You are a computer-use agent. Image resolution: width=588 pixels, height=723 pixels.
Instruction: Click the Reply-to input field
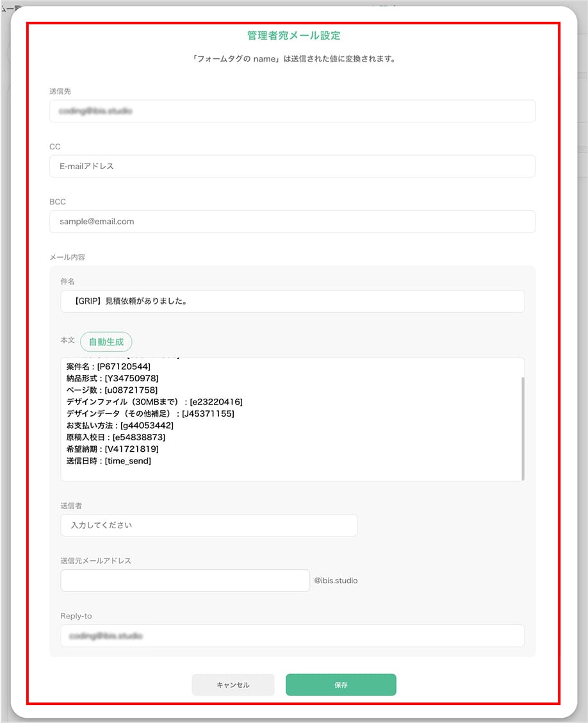(x=292, y=636)
